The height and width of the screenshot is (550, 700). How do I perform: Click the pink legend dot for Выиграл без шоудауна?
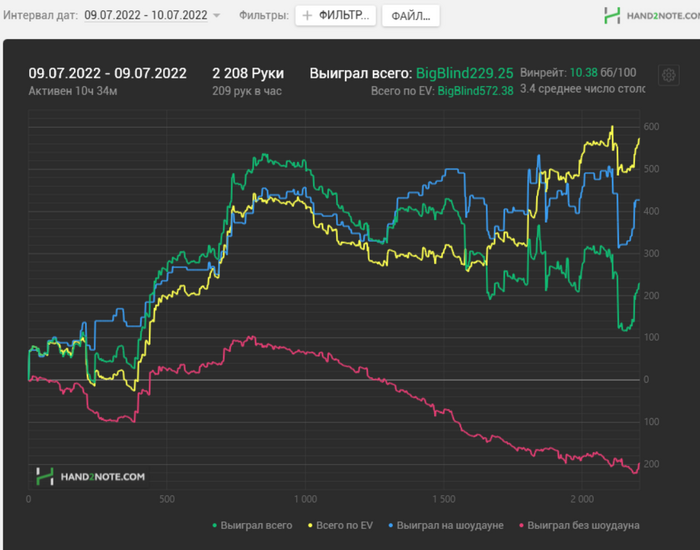[521, 526]
